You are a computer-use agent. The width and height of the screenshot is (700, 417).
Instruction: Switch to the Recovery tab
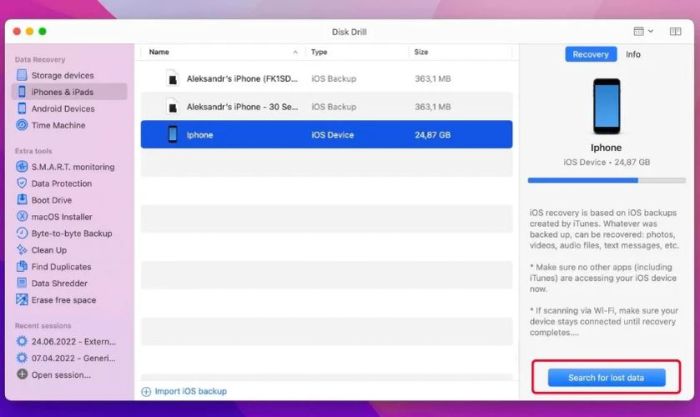(591, 54)
